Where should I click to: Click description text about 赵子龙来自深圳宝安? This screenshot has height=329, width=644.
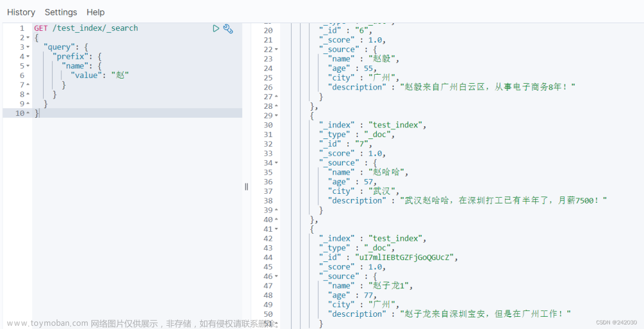click(x=486, y=314)
